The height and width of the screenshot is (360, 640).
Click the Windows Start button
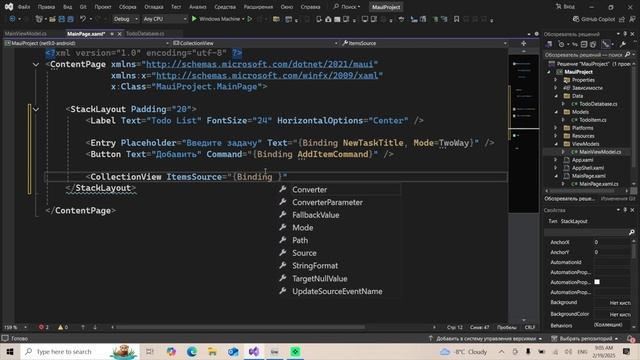[x=10, y=351]
